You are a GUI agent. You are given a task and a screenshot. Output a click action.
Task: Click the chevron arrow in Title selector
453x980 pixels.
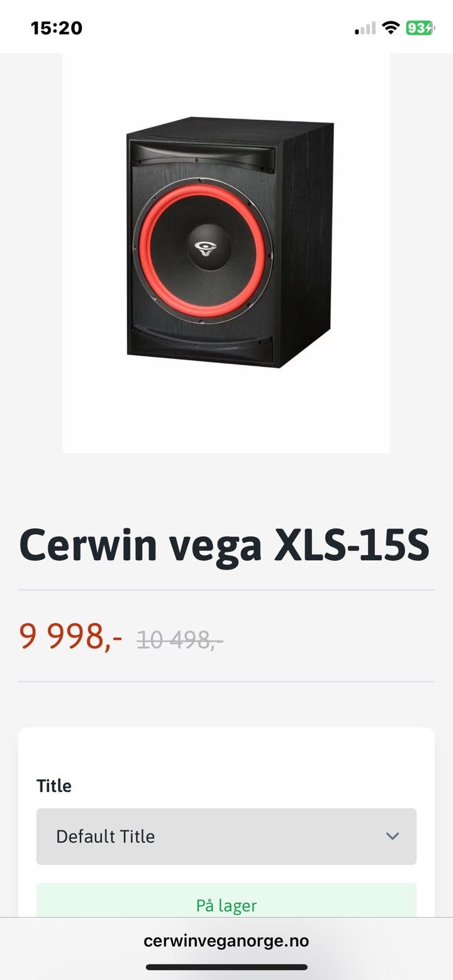pyautogui.click(x=393, y=836)
